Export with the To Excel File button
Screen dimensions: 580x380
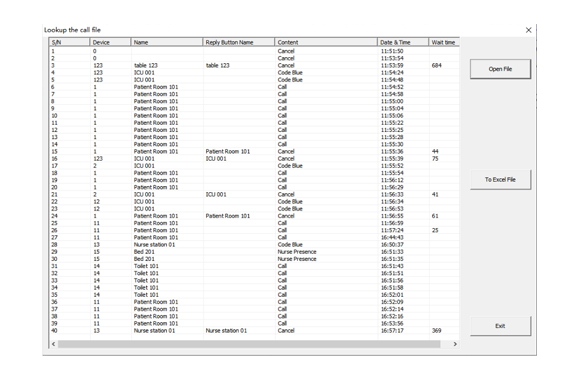coord(500,179)
